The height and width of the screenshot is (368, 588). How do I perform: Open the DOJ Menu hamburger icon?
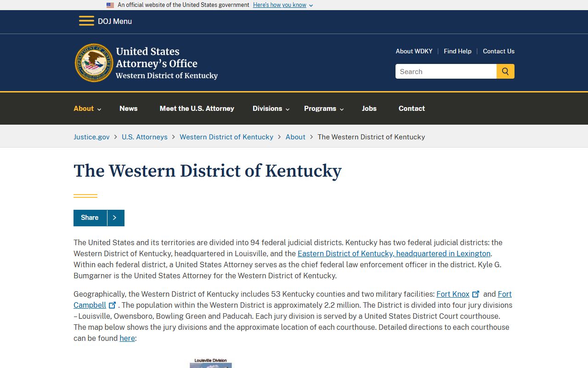click(86, 21)
